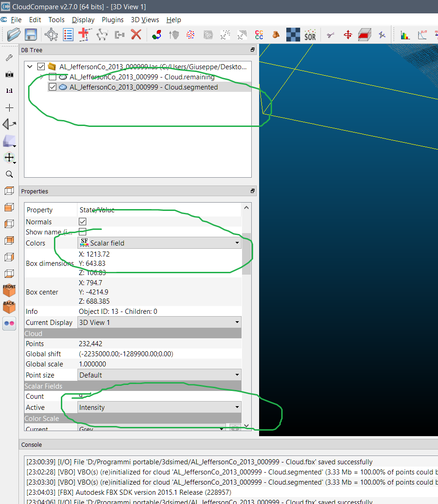Viewport: 438px width, 504px height.
Task: Enable the Cloud.remaining checkbox
Action: (53, 77)
